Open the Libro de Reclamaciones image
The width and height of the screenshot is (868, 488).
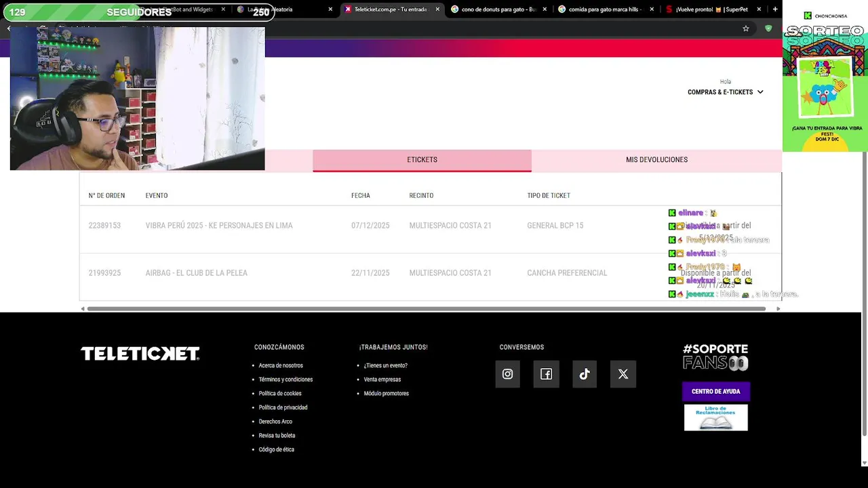715,418
